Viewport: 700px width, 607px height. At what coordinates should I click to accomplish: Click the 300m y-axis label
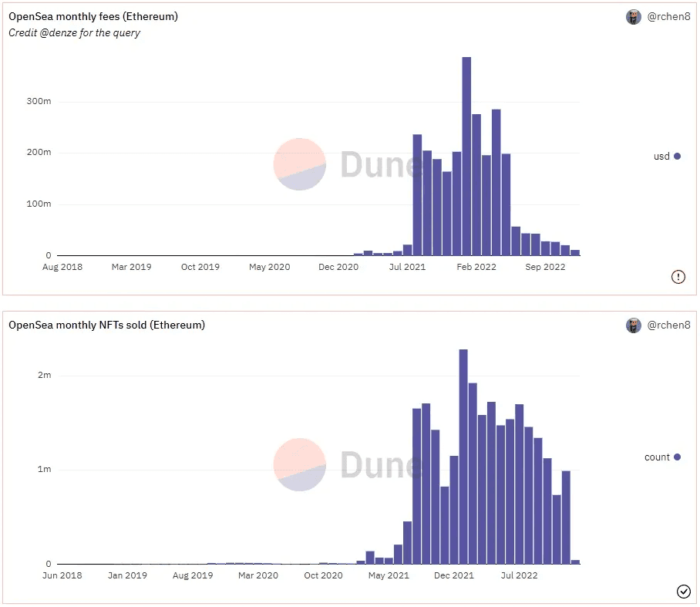point(39,101)
